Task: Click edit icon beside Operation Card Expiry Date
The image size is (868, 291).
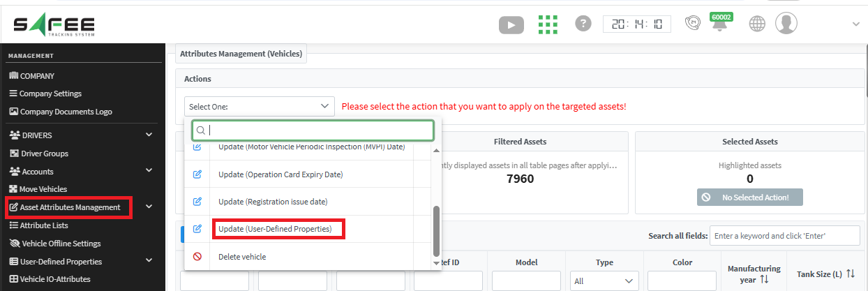Action: tap(197, 174)
